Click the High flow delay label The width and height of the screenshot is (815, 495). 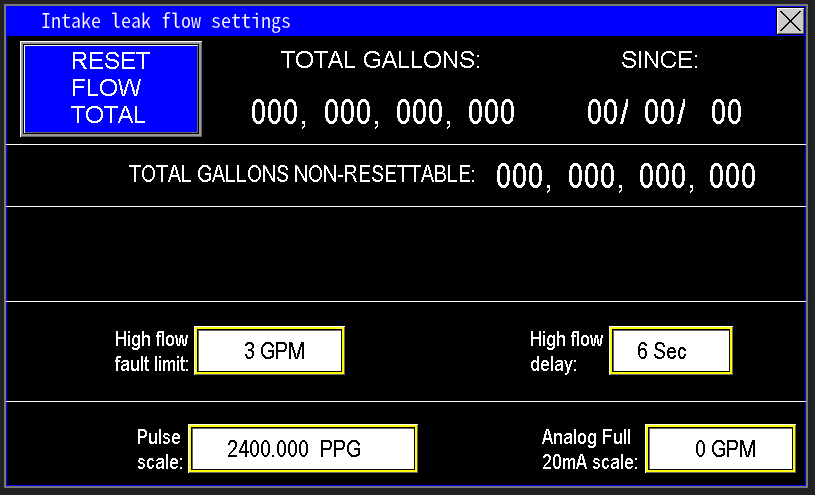point(566,352)
